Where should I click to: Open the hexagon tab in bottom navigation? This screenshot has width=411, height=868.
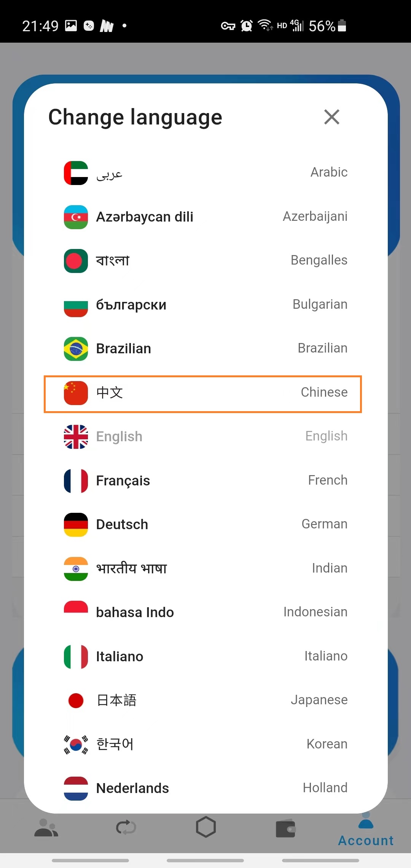pyautogui.click(x=206, y=827)
